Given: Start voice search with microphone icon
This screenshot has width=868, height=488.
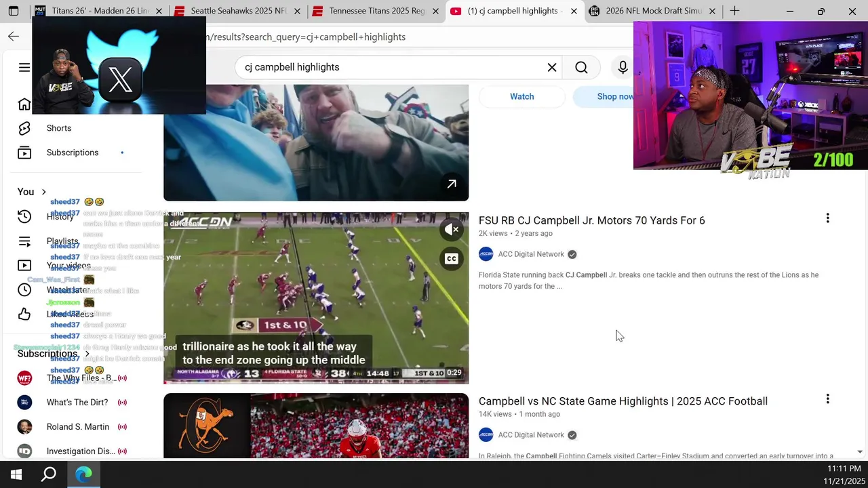Looking at the screenshot, I should pos(623,67).
